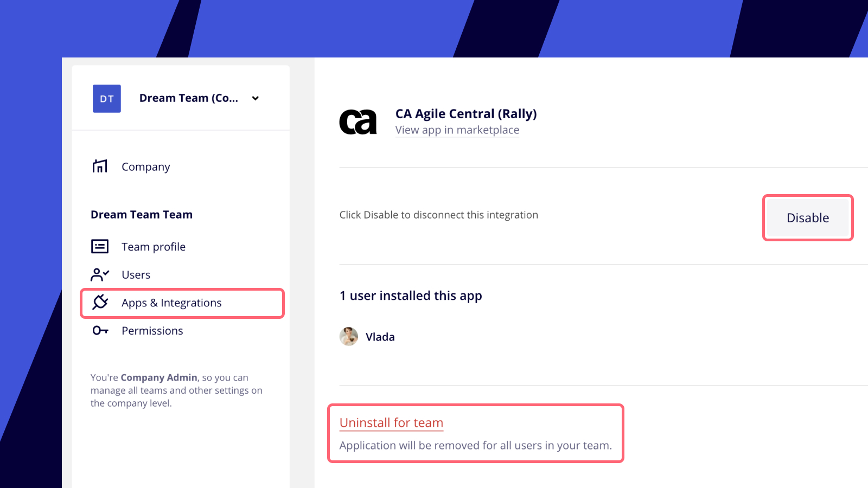This screenshot has width=868, height=488.
Task: Click the Apps & Integrations plug icon
Action: click(100, 303)
